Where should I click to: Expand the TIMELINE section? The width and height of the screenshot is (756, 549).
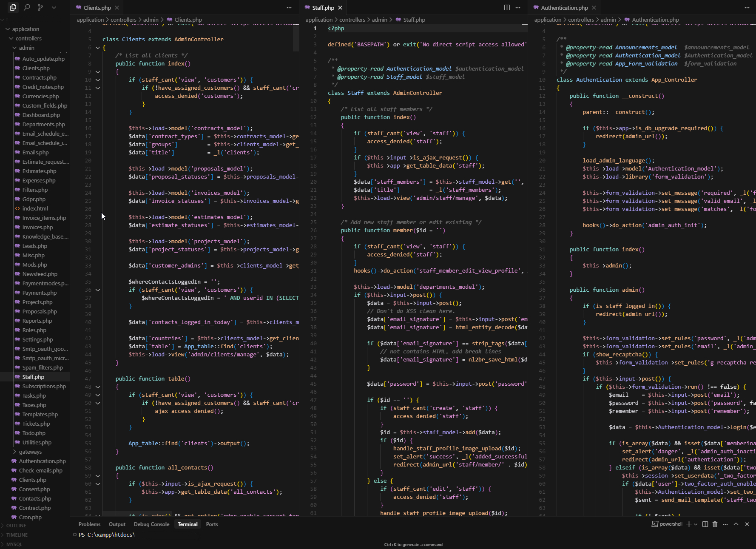16,535
